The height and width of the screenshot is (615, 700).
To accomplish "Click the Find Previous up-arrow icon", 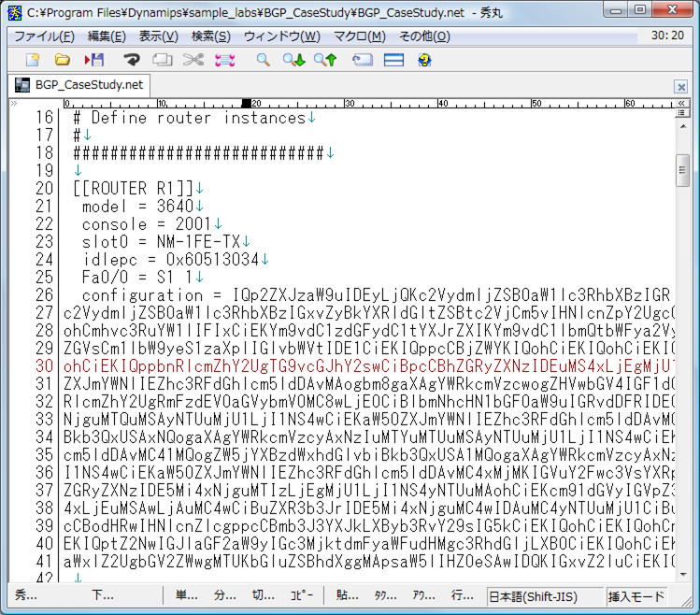I will pyautogui.click(x=325, y=60).
